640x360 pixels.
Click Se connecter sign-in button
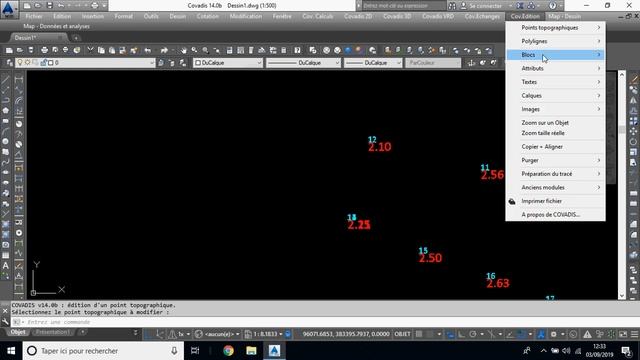coord(481,6)
